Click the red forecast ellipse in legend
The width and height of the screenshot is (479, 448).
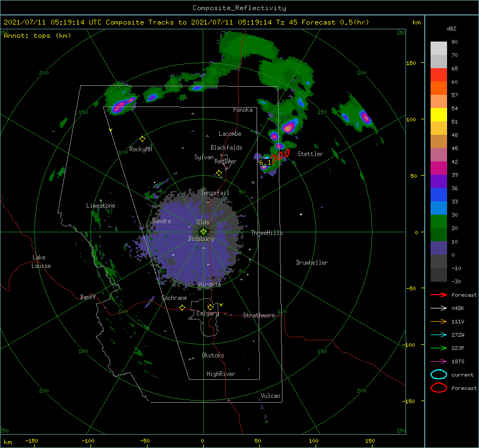click(x=439, y=388)
